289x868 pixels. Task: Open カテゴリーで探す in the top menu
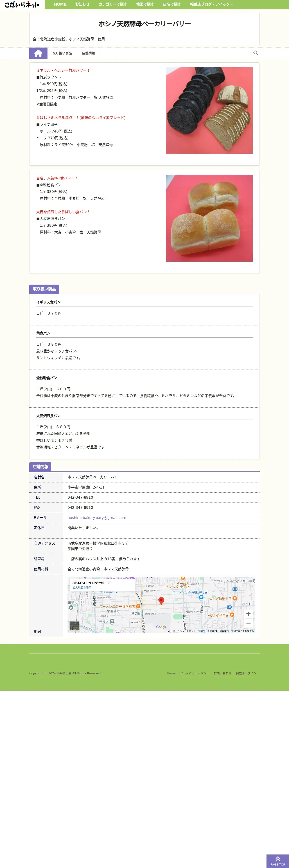click(113, 4)
